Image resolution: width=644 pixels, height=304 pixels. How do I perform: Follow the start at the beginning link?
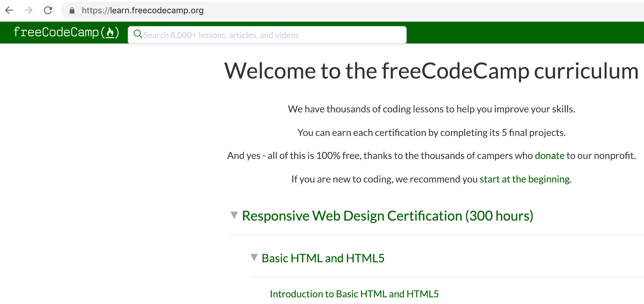tap(524, 179)
